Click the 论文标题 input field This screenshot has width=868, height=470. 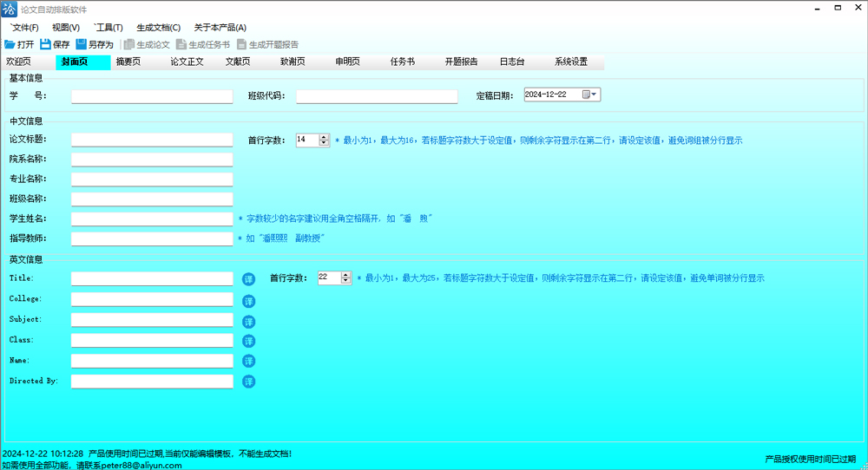pos(152,140)
